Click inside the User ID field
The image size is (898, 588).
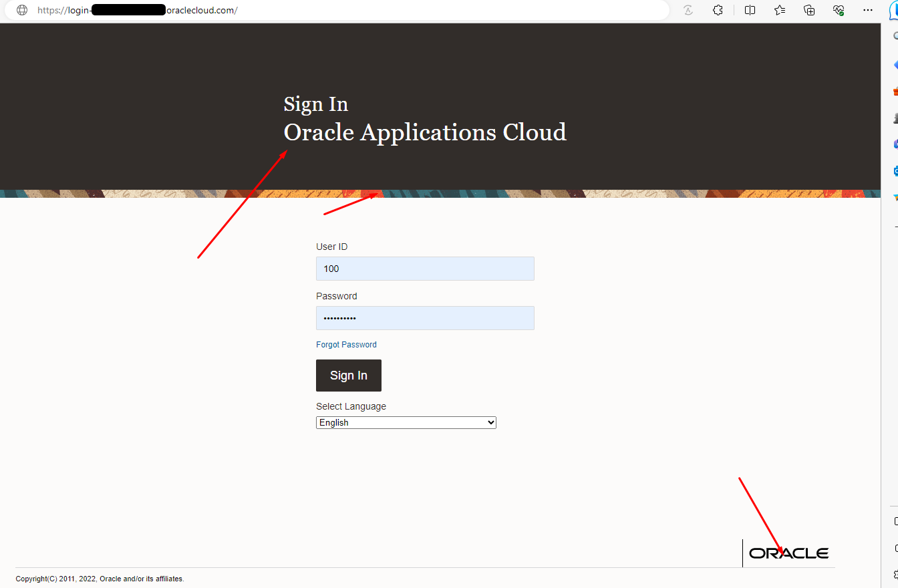point(425,268)
